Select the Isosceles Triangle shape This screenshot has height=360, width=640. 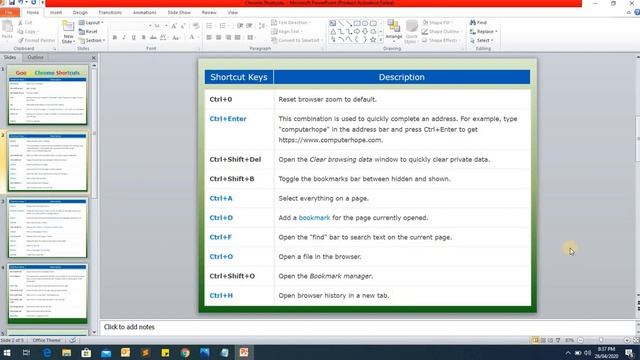(x=333, y=31)
